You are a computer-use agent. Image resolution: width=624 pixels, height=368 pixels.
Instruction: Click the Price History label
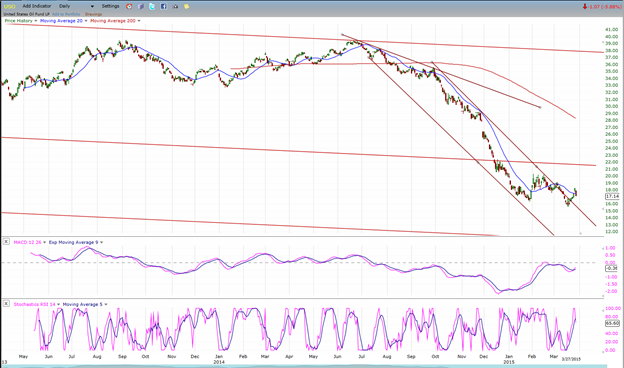coord(19,21)
